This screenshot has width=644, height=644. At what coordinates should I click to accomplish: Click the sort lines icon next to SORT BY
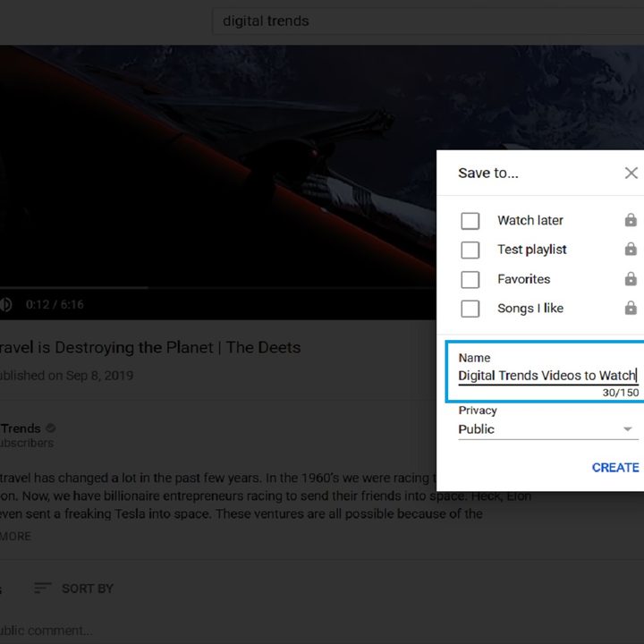[42, 588]
